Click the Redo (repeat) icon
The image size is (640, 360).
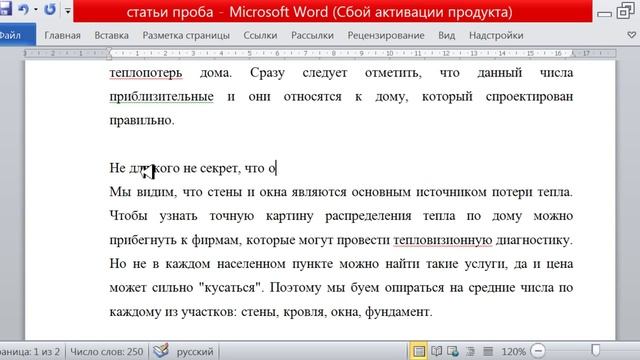50,9
